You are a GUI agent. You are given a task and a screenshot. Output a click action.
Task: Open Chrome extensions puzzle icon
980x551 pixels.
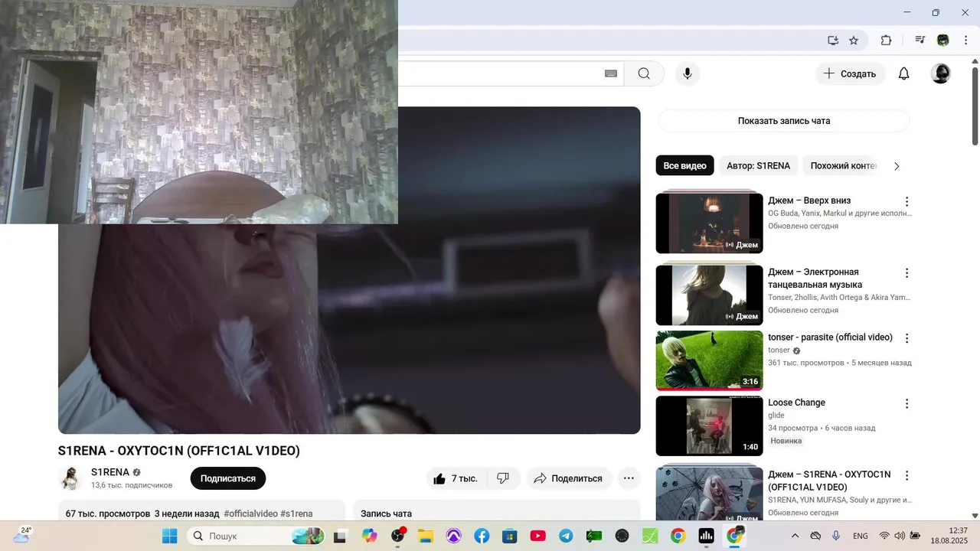tap(887, 41)
